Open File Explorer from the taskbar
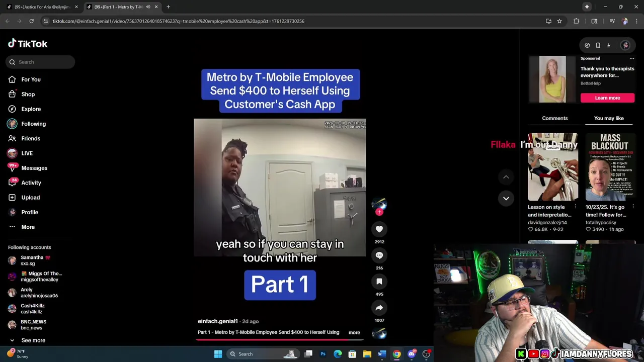Viewport: 644px width, 362px height. pos(367,354)
